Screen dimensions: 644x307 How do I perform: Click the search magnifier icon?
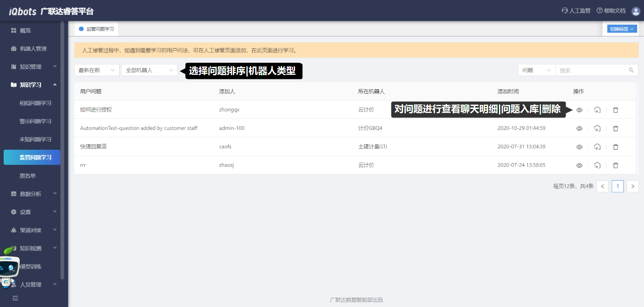point(631,70)
